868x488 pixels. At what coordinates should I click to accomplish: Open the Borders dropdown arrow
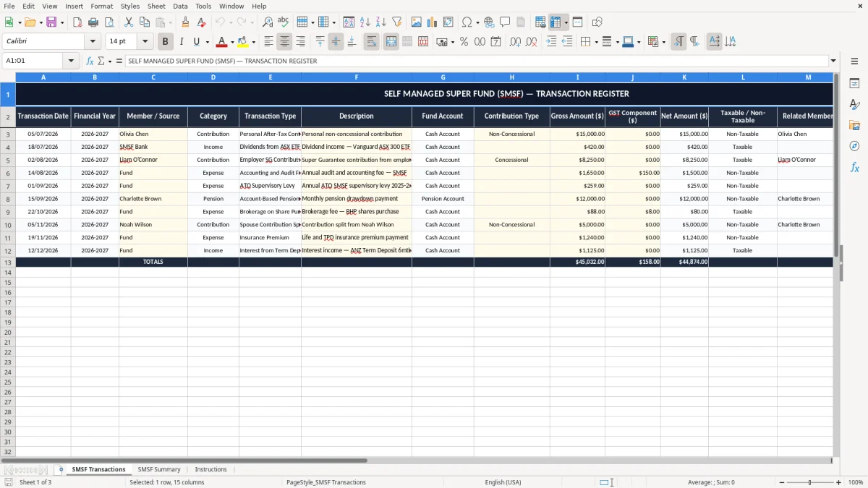(595, 42)
